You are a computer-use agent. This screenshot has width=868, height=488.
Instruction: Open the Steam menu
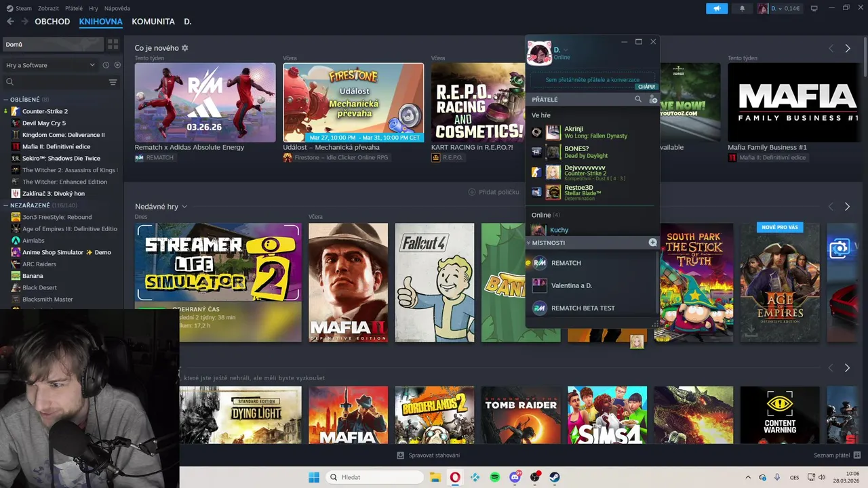(19, 8)
